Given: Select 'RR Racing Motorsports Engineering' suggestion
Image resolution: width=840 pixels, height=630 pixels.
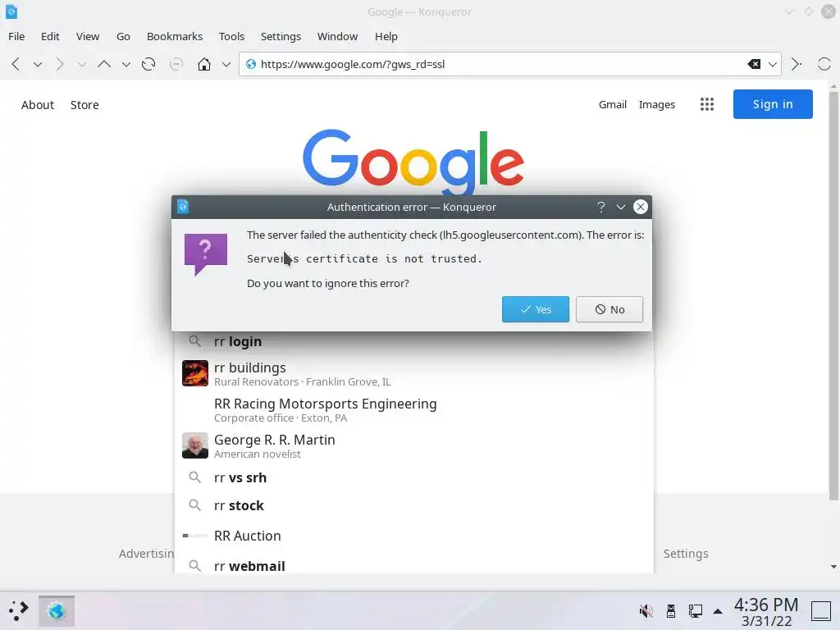Looking at the screenshot, I should pos(413,410).
